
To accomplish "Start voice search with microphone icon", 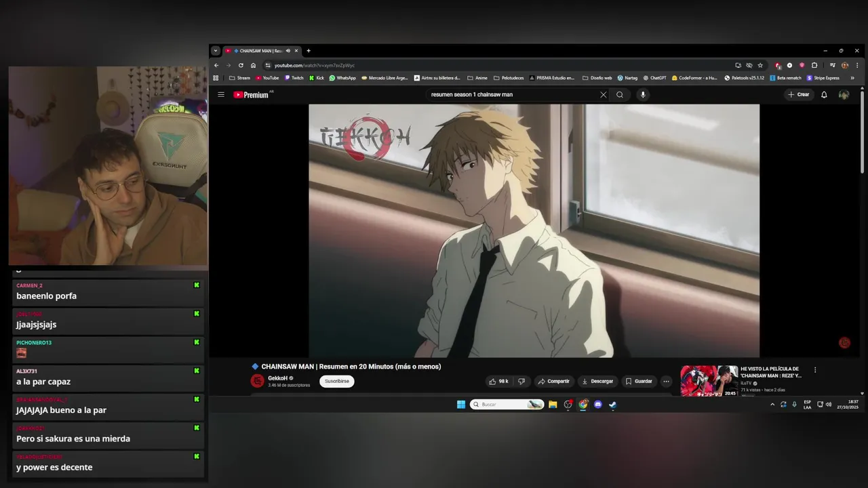I will pyautogui.click(x=643, y=95).
